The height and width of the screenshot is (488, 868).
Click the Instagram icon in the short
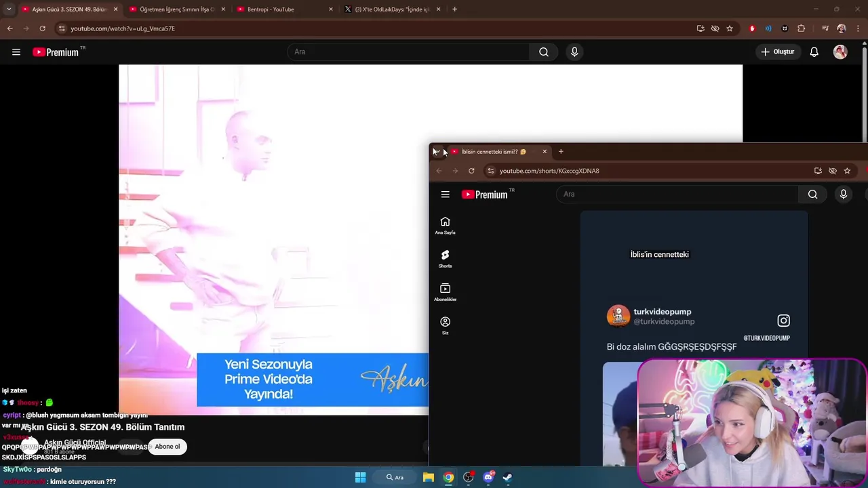pyautogui.click(x=783, y=321)
